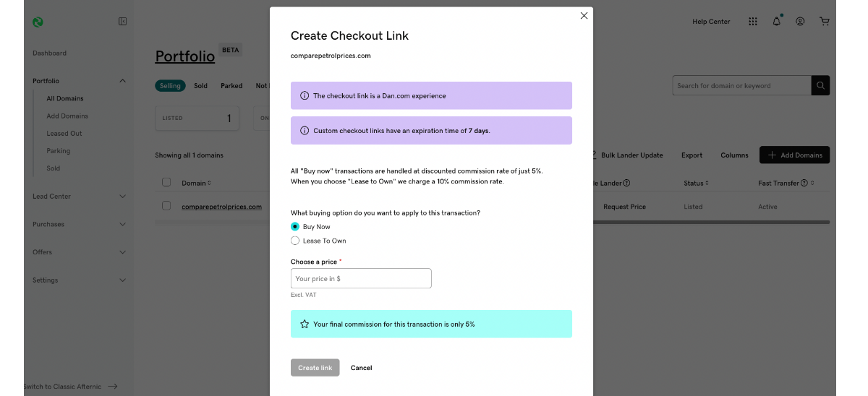Screen dimensions: 868x396
Task: Open notifications bell
Action: [x=776, y=22]
